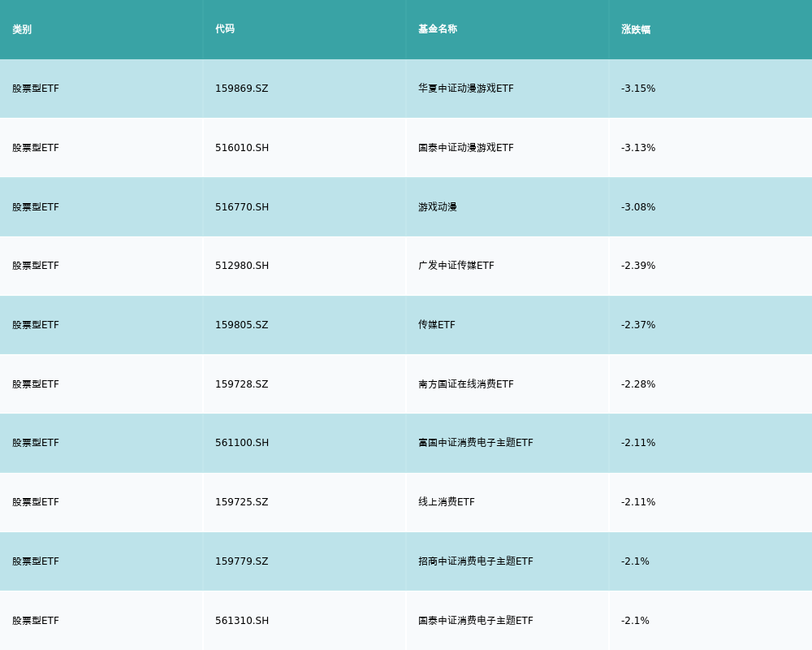This screenshot has height=650, width=812.
Task: Click the -2.39% change value
Action: 638,266
